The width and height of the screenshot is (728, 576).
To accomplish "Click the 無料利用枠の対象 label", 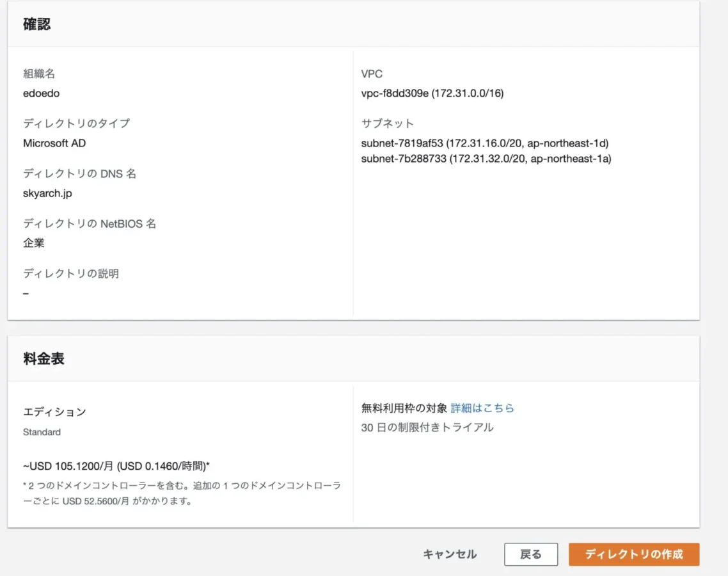I will point(404,408).
